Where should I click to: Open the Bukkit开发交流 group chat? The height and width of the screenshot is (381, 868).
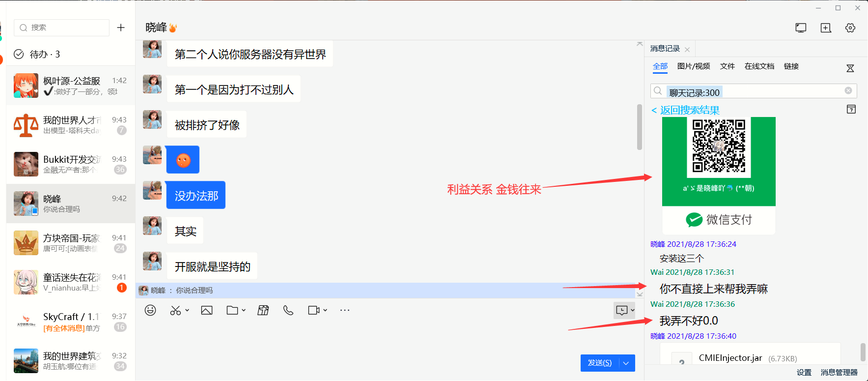pyautogui.click(x=71, y=164)
